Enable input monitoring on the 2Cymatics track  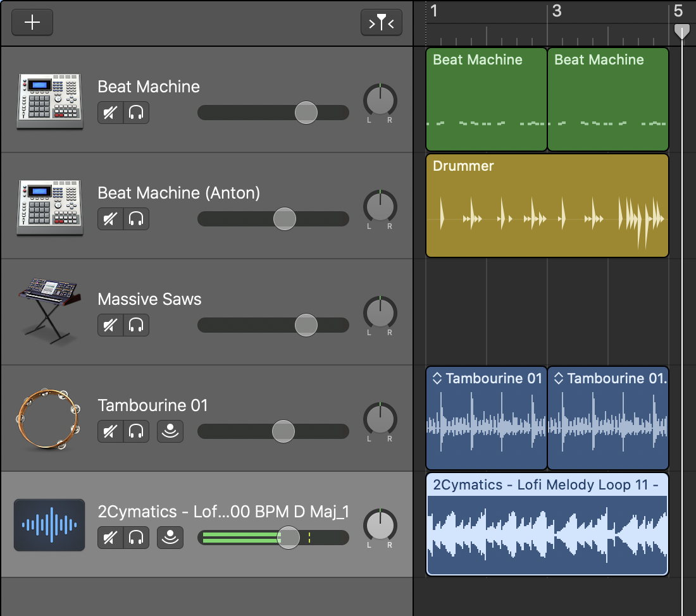[x=170, y=538]
